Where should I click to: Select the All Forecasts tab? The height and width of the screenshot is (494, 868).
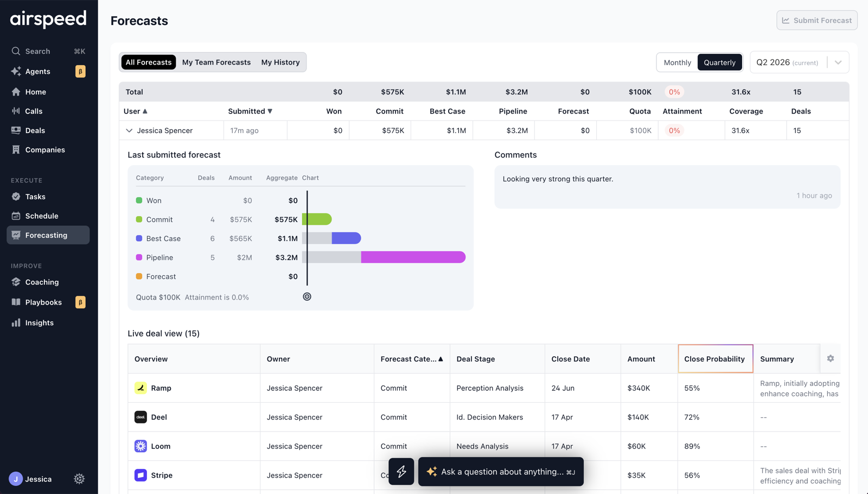click(x=149, y=62)
